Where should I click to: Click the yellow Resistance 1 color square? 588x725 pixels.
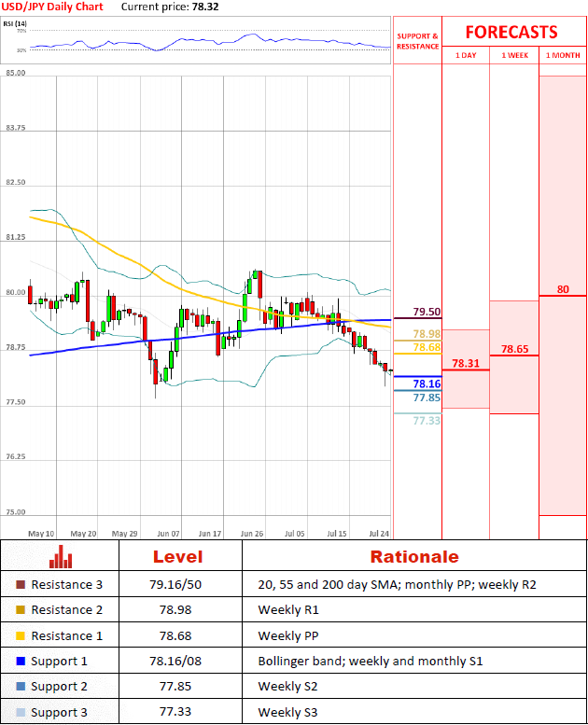click(x=21, y=635)
